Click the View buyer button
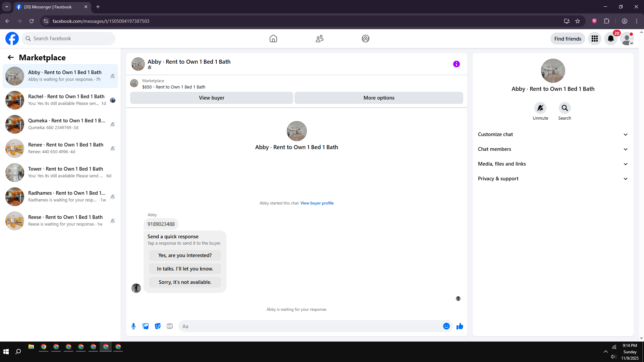Viewport: 644px width, 362px height. click(x=212, y=98)
